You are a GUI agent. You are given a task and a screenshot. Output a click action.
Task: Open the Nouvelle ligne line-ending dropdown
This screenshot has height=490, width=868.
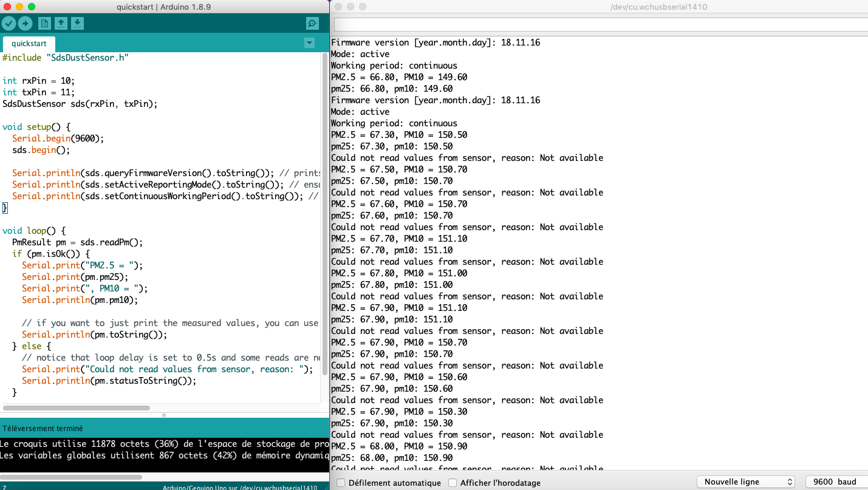[x=746, y=482]
